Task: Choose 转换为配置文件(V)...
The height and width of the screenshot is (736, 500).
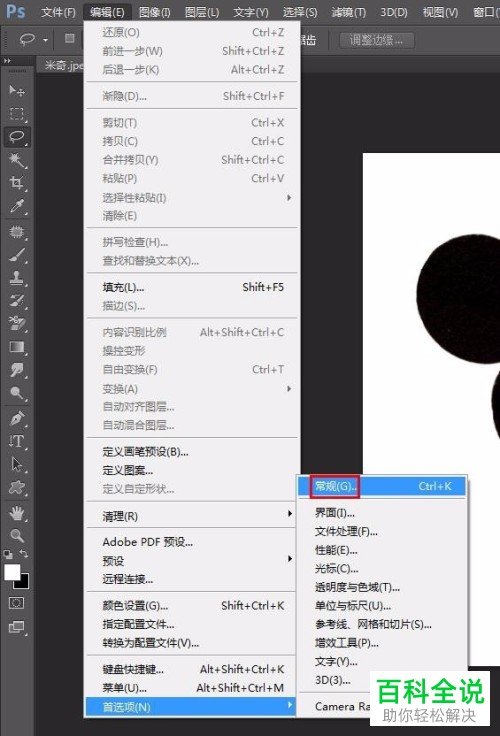Action: pos(192,643)
